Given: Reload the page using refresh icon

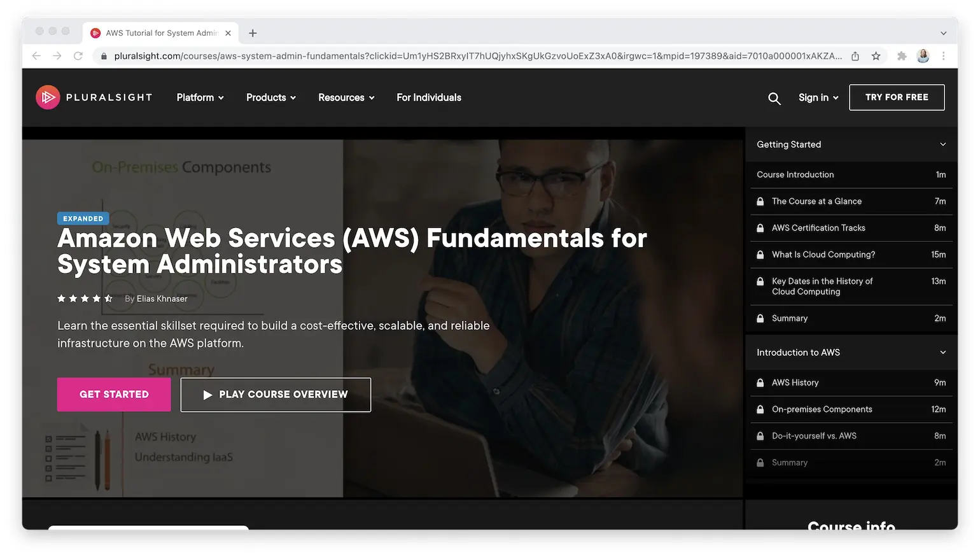Looking at the screenshot, I should (x=78, y=56).
